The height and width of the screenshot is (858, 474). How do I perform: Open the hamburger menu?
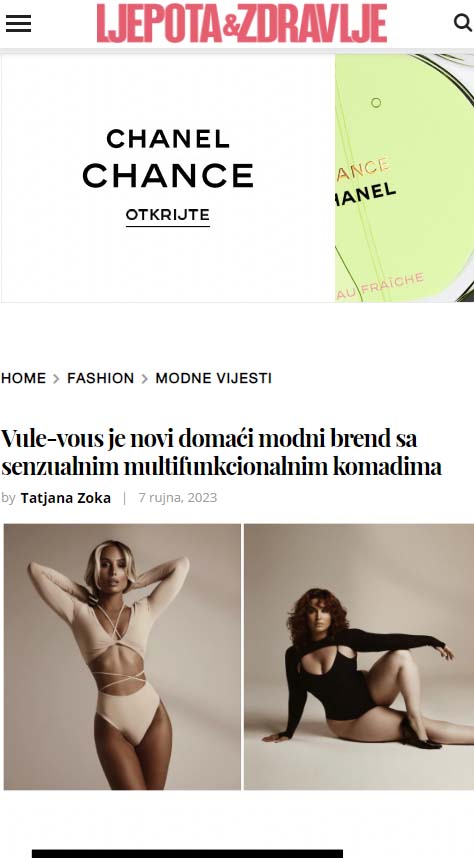pos(18,23)
